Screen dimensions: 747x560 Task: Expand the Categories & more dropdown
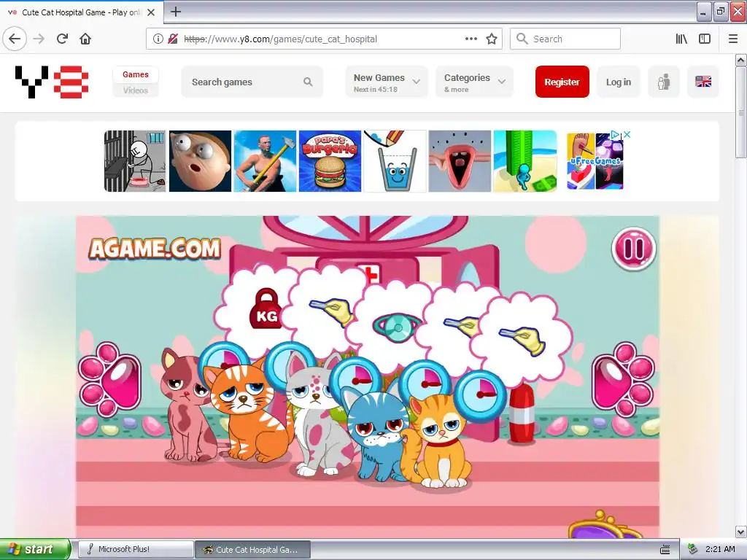point(474,82)
